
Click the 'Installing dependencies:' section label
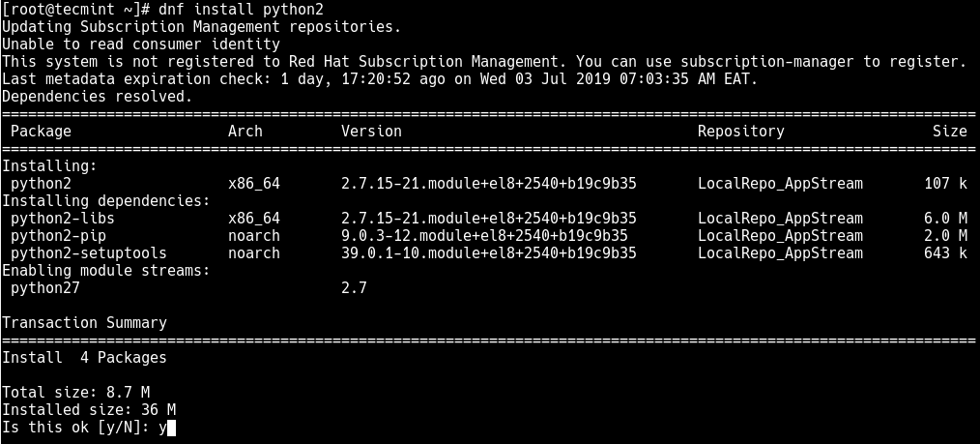coord(105,201)
